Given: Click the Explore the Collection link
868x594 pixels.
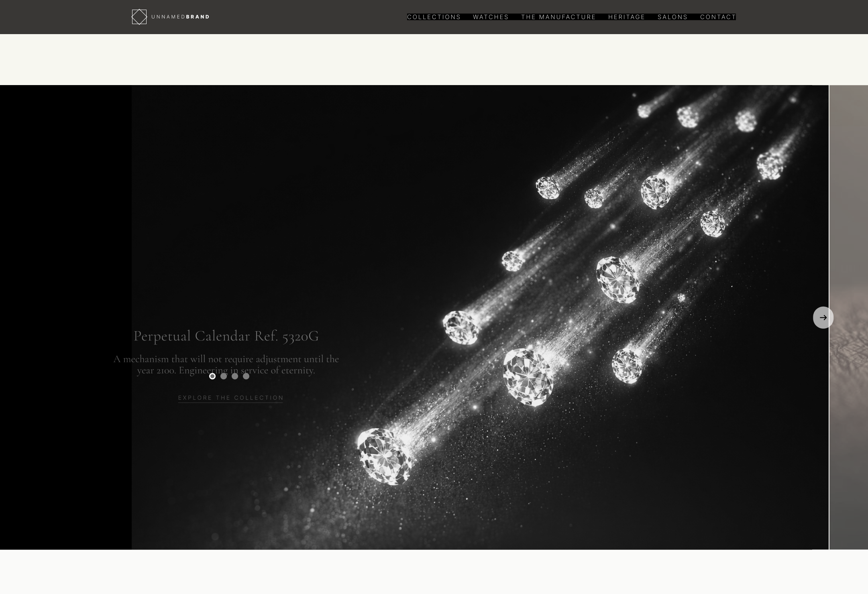Looking at the screenshot, I should [x=230, y=398].
